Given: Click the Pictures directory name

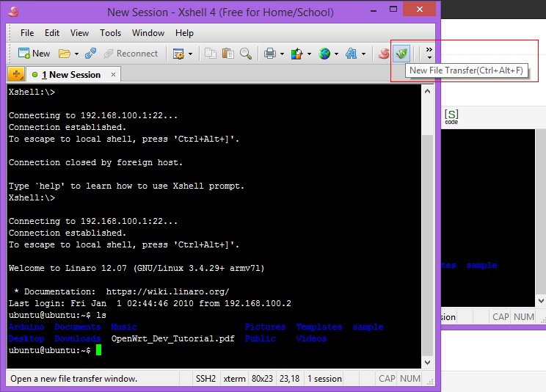Looking at the screenshot, I should coord(265,327).
